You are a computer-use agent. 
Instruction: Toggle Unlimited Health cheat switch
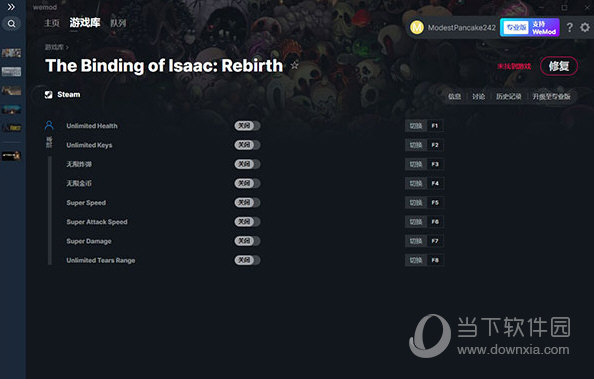coord(247,126)
